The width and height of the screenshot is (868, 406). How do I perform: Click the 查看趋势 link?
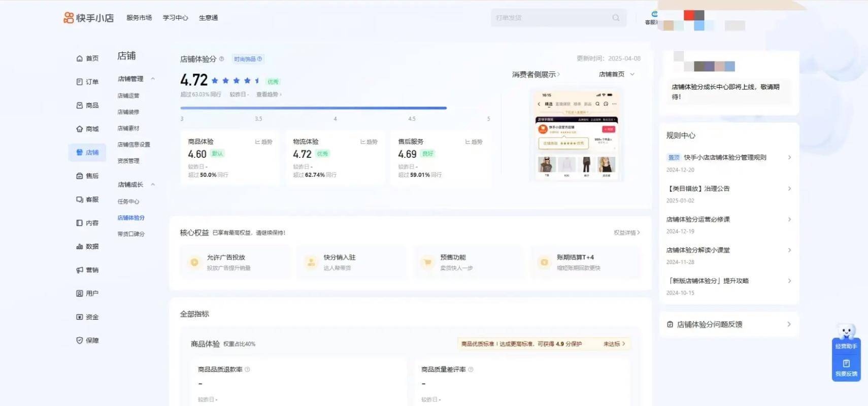point(269,94)
